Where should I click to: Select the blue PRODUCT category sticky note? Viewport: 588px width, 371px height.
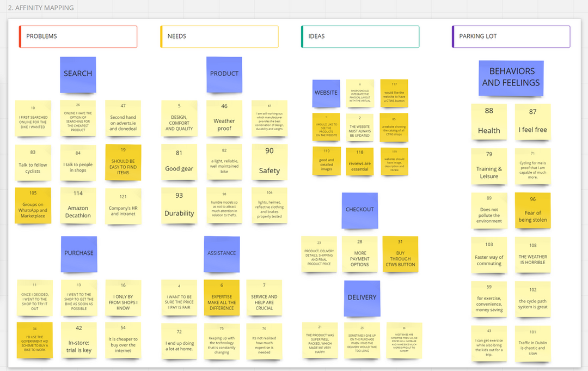[224, 74]
